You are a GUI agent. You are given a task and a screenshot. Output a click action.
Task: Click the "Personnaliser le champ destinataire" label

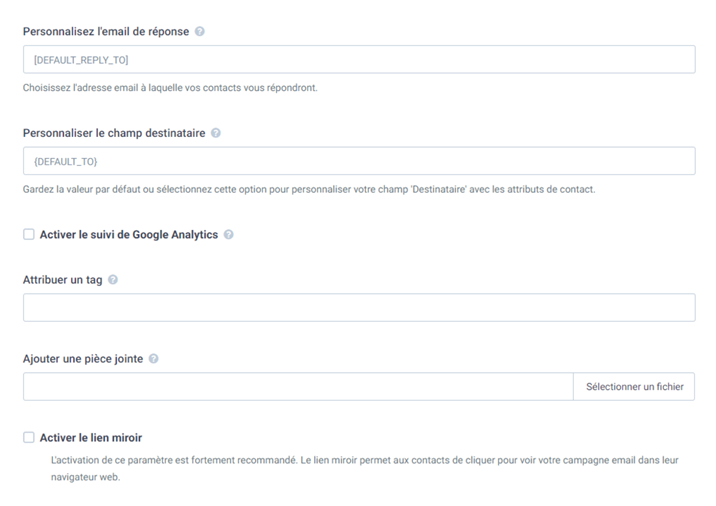pyautogui.click(x=114, y=133)
